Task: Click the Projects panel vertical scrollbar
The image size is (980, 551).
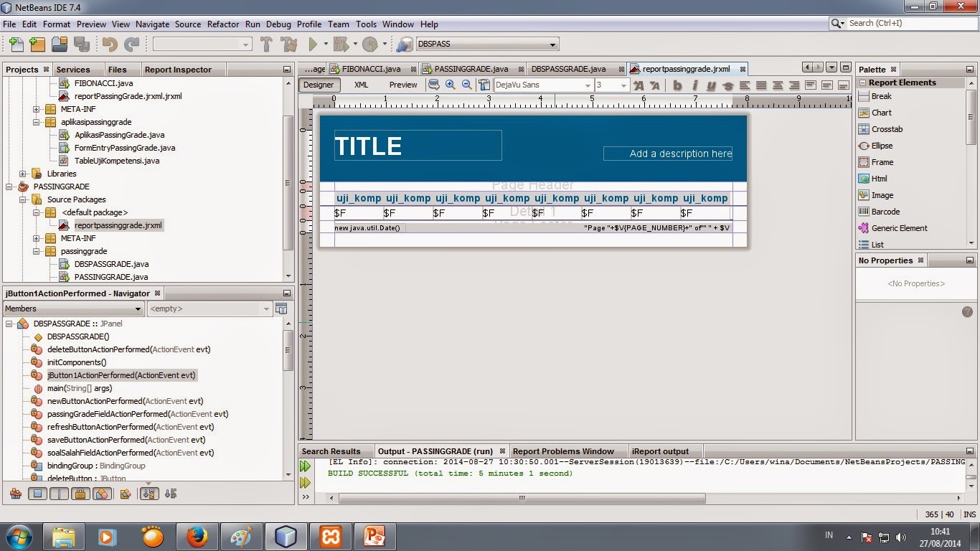Action: coord(288,183)
